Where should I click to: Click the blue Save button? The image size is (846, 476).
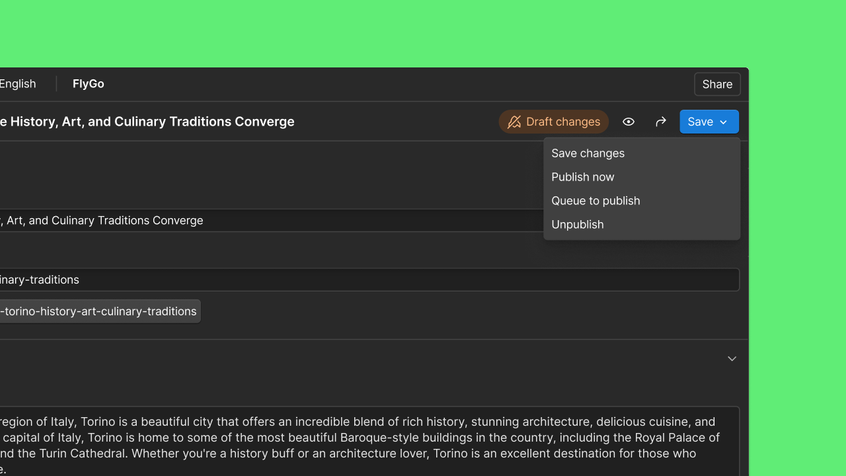(x=709, y=122)
